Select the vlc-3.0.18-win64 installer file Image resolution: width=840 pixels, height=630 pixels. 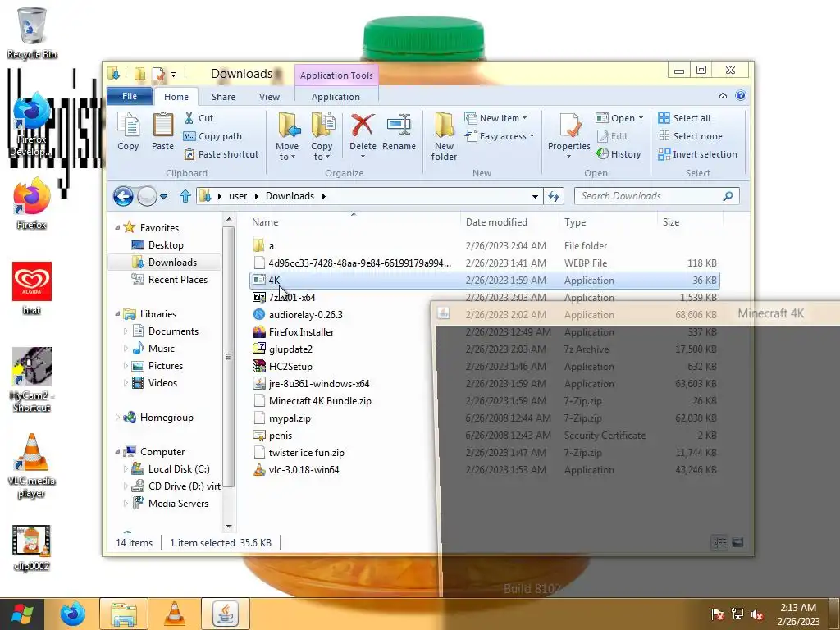coord(304,470)
